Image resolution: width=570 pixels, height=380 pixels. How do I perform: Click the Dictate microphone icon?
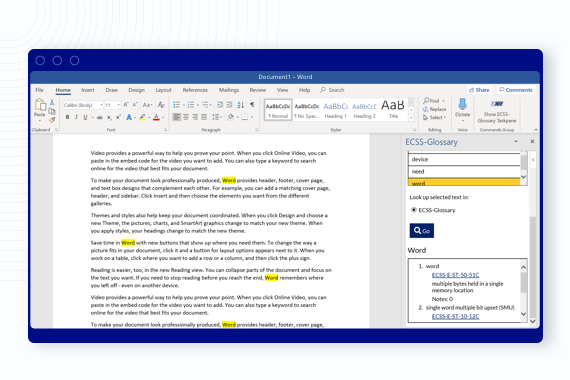coord(462,104)
